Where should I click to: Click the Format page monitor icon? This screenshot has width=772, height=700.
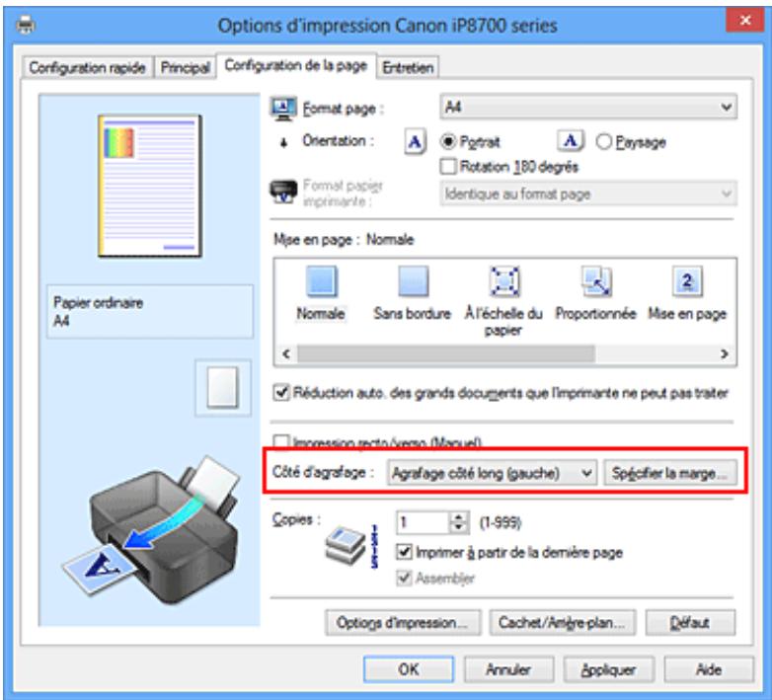[283, 109]
